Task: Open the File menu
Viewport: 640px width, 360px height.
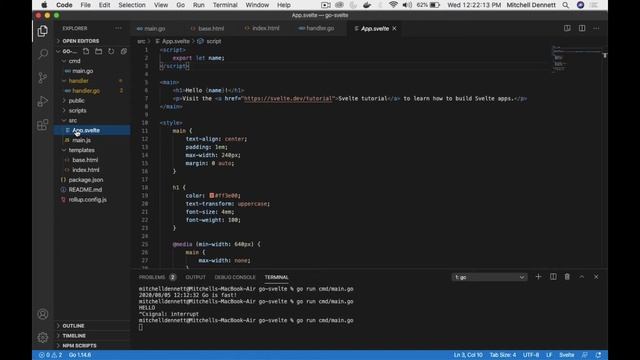Action: [85, 5]
